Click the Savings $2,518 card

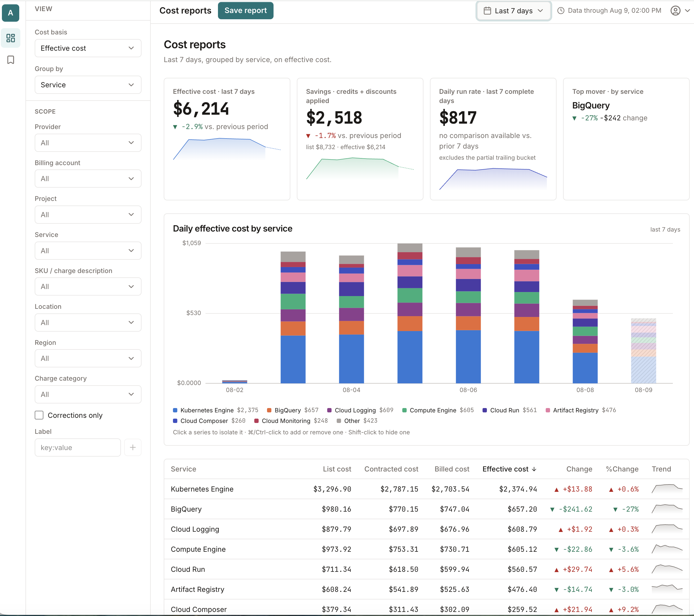[x=360, y=139]
